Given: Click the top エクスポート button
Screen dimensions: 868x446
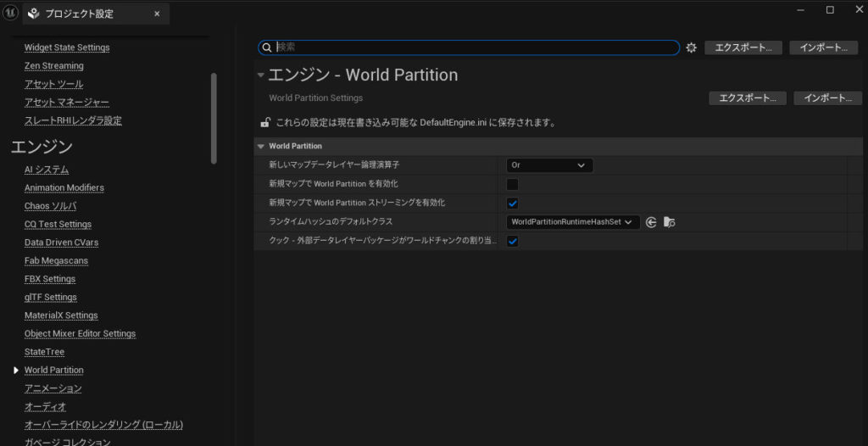Looking at the screenshot, I should tap(743, 47).
